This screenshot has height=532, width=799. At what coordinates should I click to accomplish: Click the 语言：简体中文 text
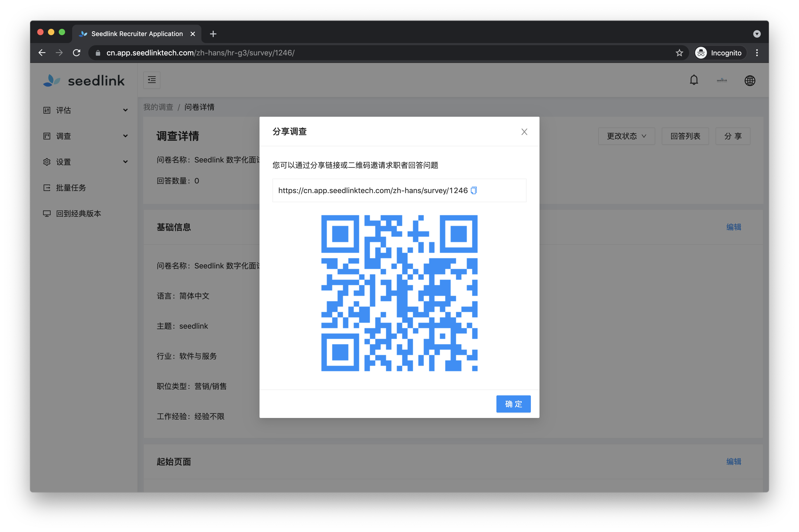[x=183, y=296]
